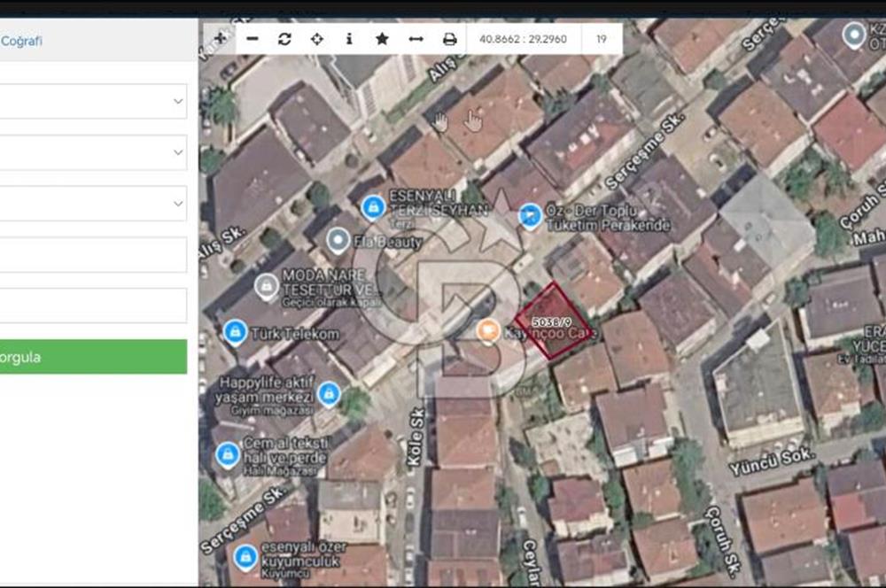Select the red parcel 5038/9
This screenshot has height=588, width=886.
[553, 321]
